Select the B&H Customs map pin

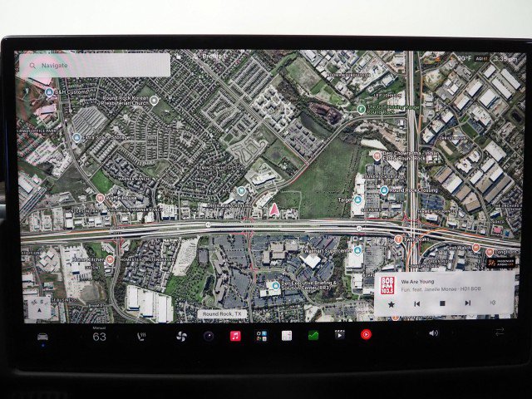click(49, 92)
